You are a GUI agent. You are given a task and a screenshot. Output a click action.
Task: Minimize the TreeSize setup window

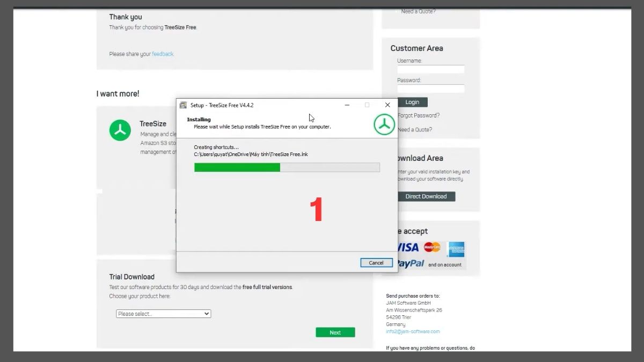347,105
